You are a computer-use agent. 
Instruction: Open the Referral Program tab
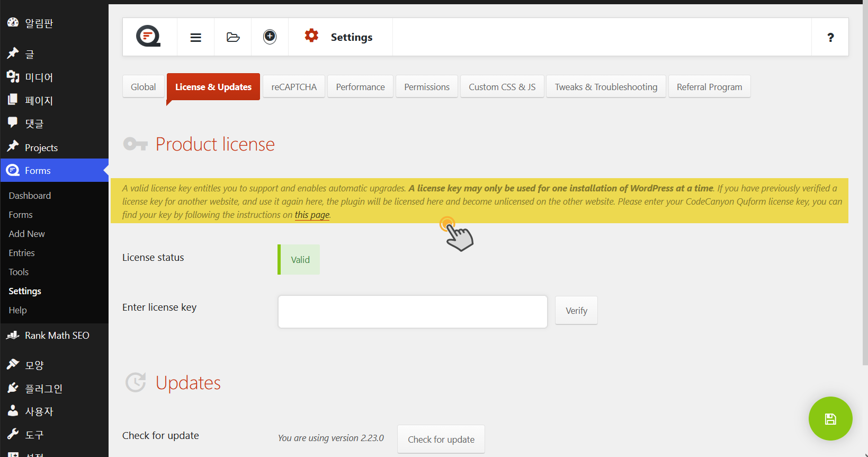click(x=710, y=86)
